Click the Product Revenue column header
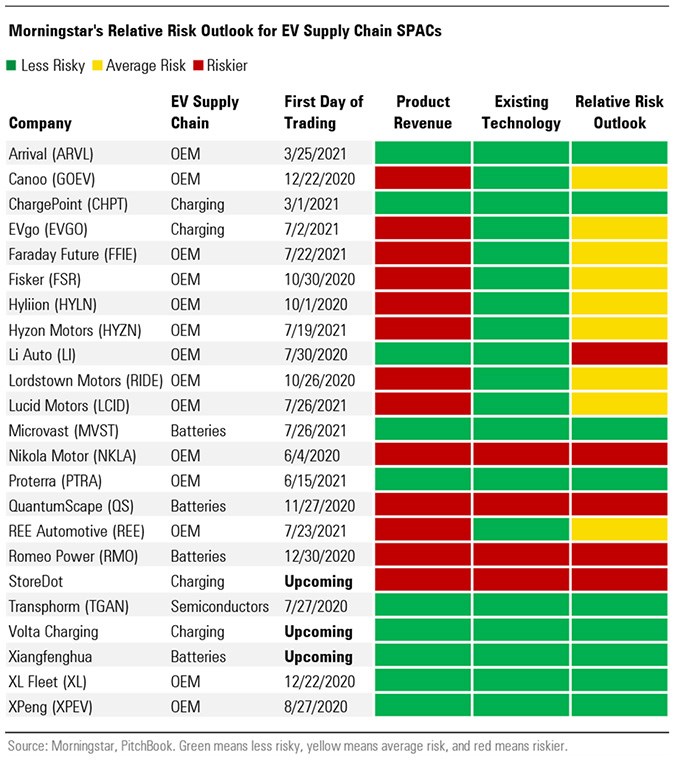Image resolution: width=675 pixels, height=761 pixels. 423,112
